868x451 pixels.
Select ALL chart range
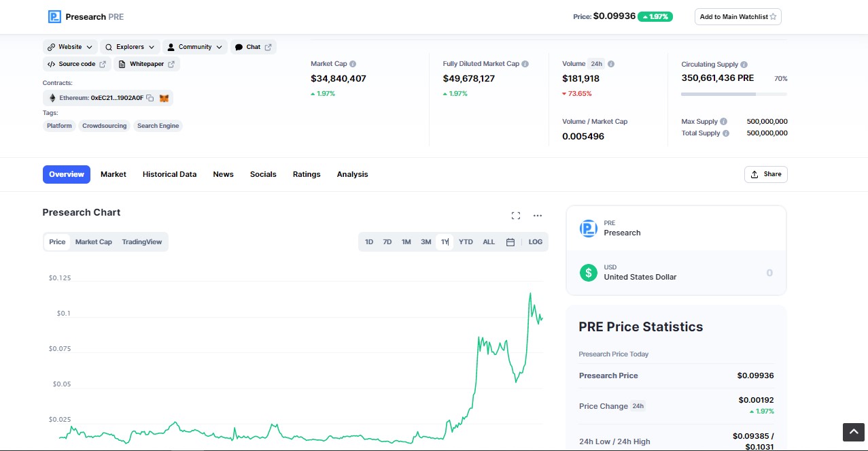(489, 242)
